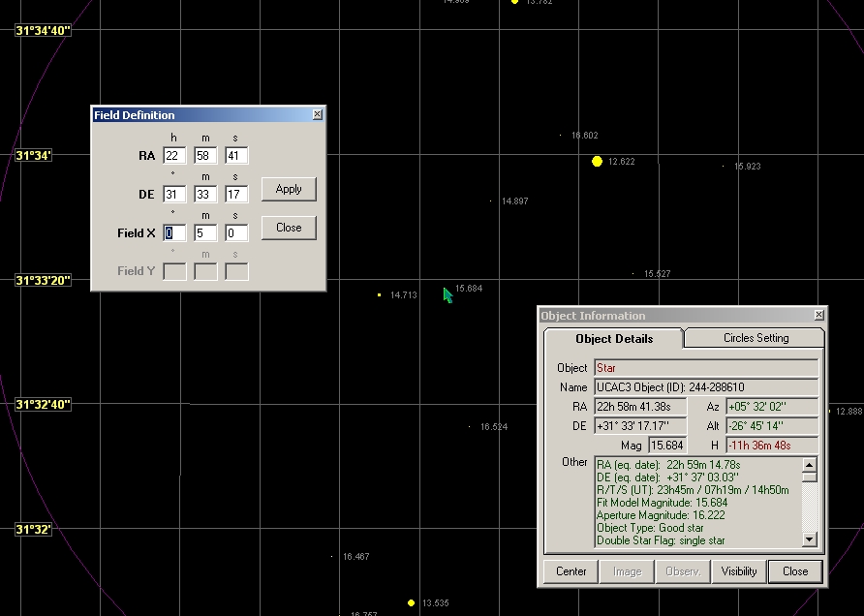Click the star labeled 14.713

[x=379, y=294]
